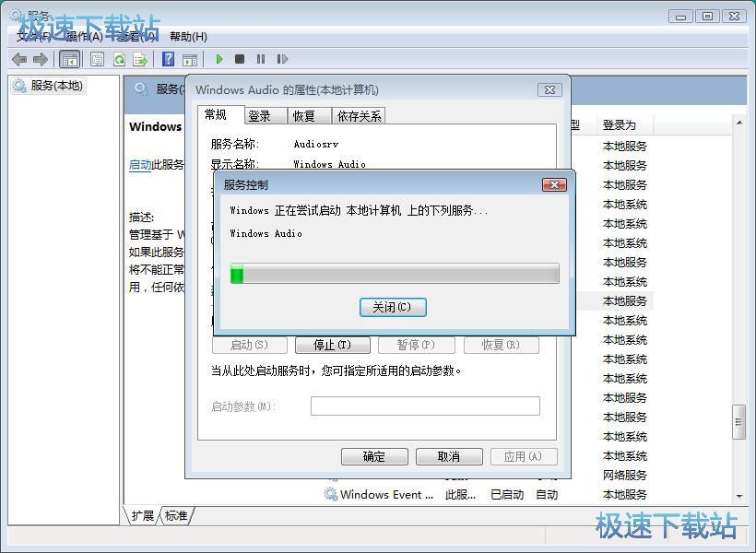The image size is (756, 553).
Task: Click the Pause Service toolbar icon
Action: (261, 59)
